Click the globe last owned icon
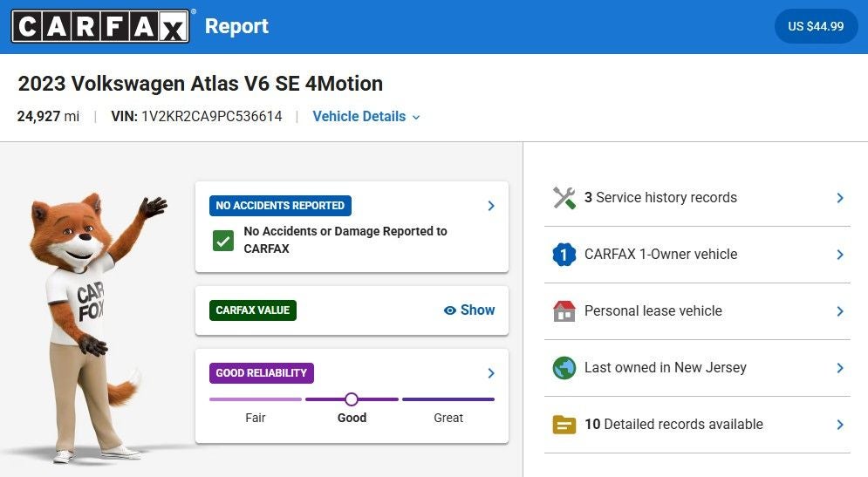This screenshot has width=868, height=477. pyautogui.click(x=564, y=368)
